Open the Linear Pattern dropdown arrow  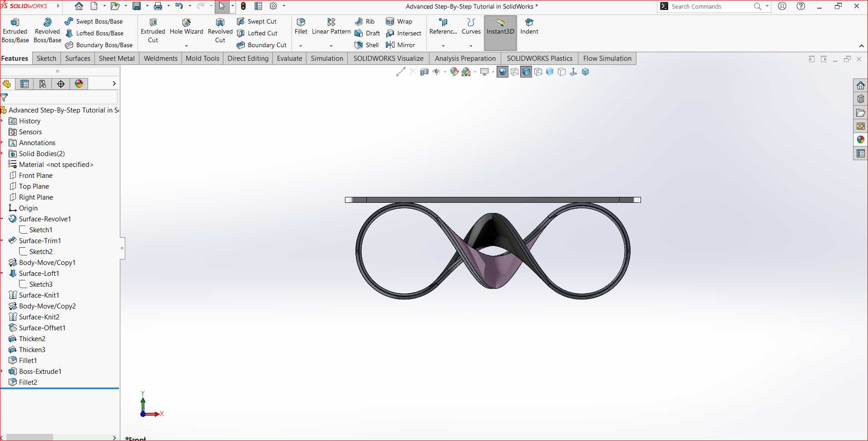pyautogui.click(x=331, y=46)
